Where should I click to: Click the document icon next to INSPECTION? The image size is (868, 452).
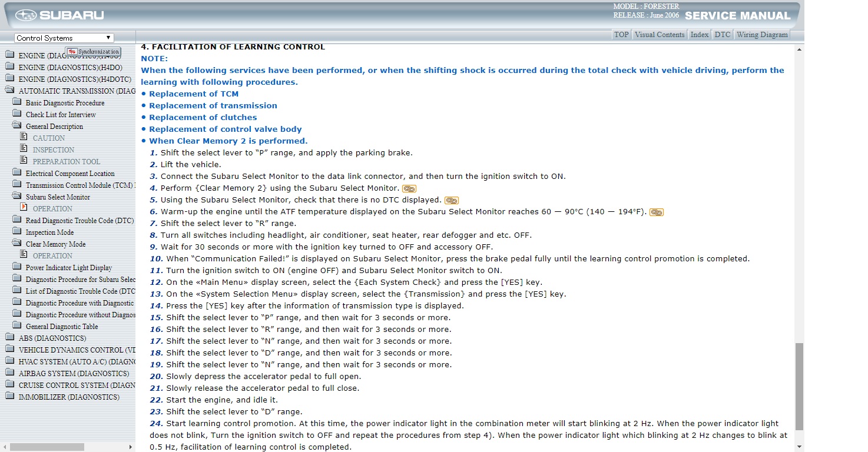point(24,149)
